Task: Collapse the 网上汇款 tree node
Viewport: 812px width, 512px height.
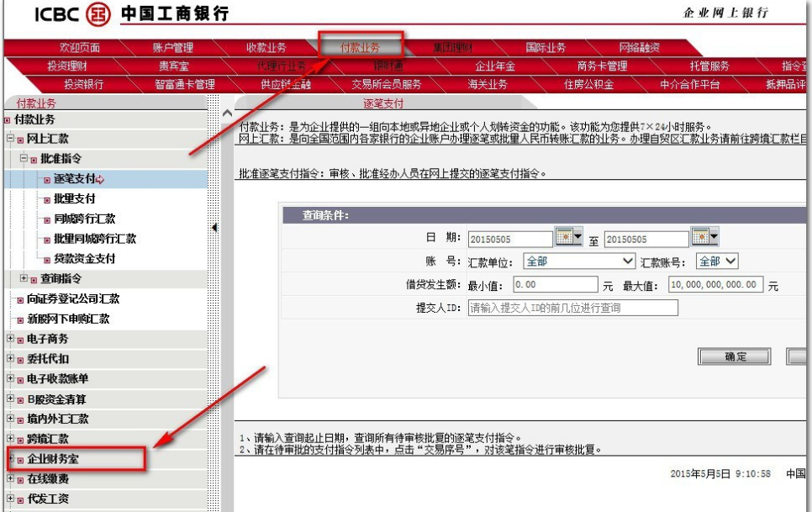Action: 10,138
